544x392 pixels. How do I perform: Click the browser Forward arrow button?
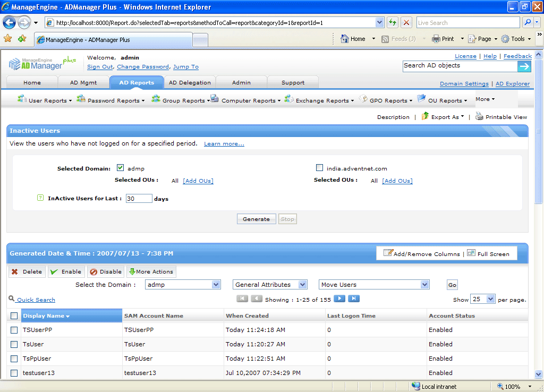click(24, 23)
